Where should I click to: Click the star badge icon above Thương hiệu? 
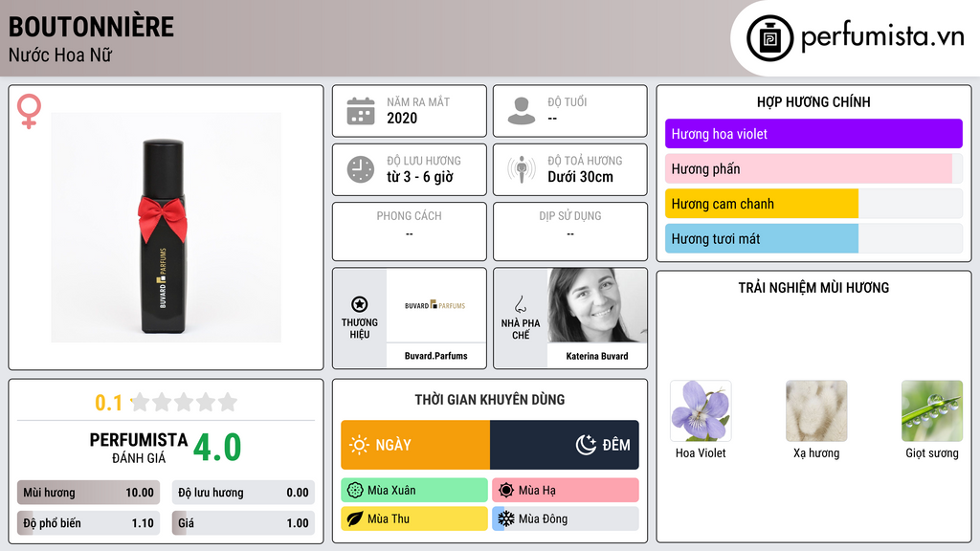[x=360, y=304]
